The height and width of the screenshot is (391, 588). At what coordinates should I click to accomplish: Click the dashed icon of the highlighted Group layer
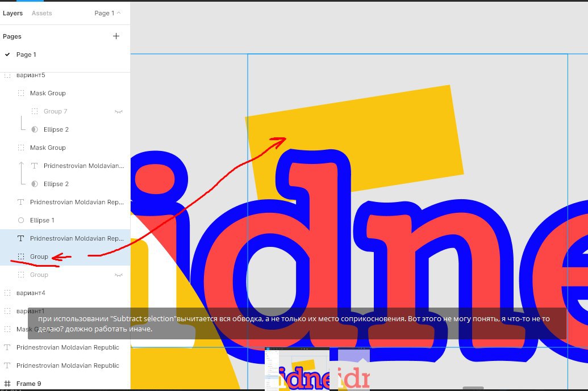click(21, 257)
